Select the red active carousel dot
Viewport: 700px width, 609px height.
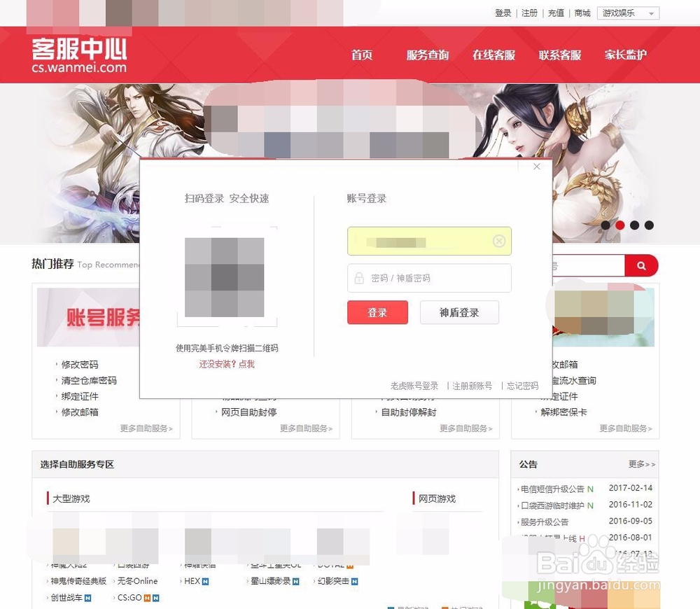coord(619,225)
